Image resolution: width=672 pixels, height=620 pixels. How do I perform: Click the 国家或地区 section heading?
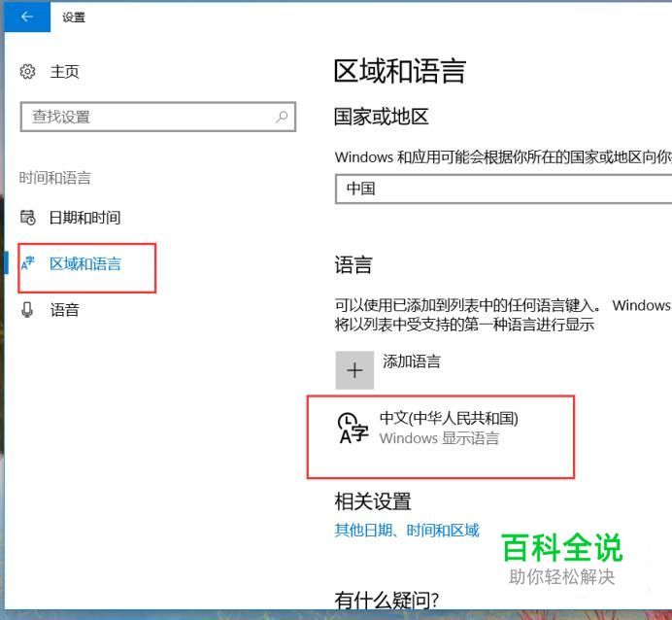pos(382,117)
